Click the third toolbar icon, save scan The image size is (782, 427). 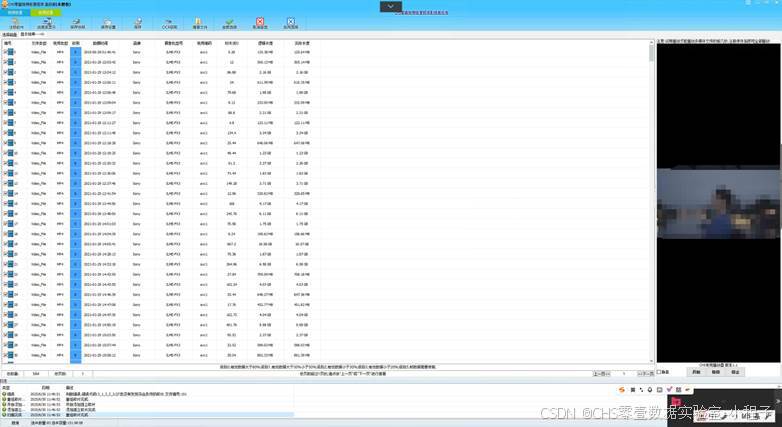[77, 23]
